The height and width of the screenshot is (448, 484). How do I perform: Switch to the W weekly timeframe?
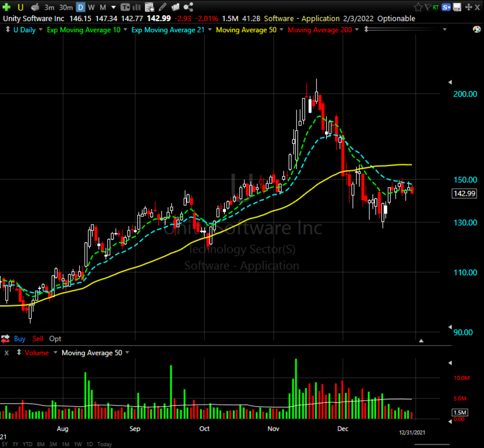click(x=92, y=7)
